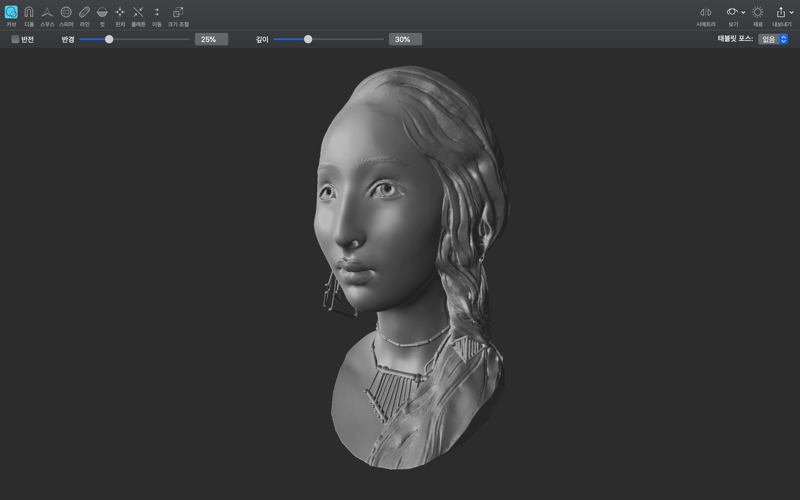Image resolution: width=800 pixels, height=500 pixels.
Task: Open the 태블릿 포스 (Tablet force) dropdown
Action: coord(773,39)
